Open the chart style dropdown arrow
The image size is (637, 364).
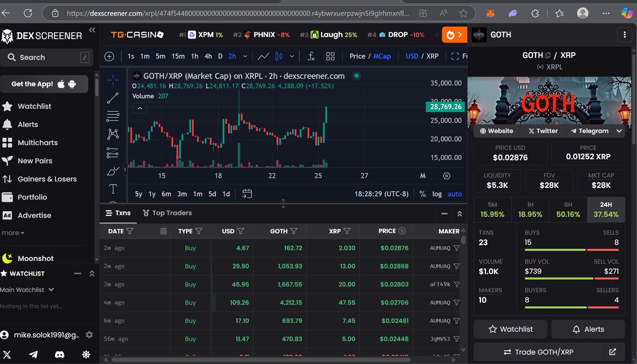(291, 56)
